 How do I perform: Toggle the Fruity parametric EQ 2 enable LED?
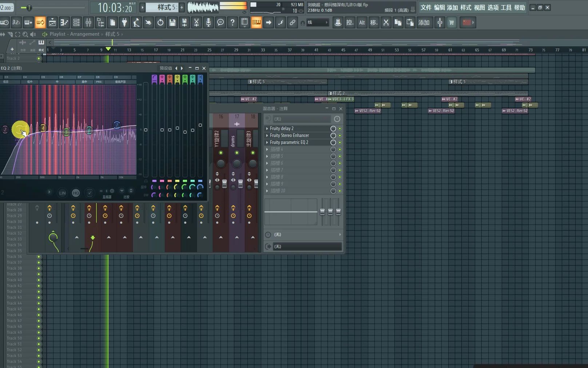[340, 142]
